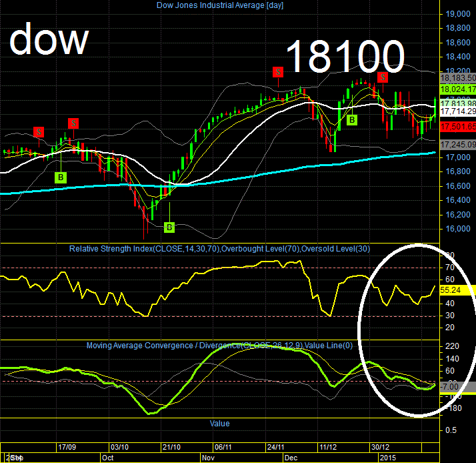
Task: Click the 11/12 date on time axis
Action: (x=328, y=447)
